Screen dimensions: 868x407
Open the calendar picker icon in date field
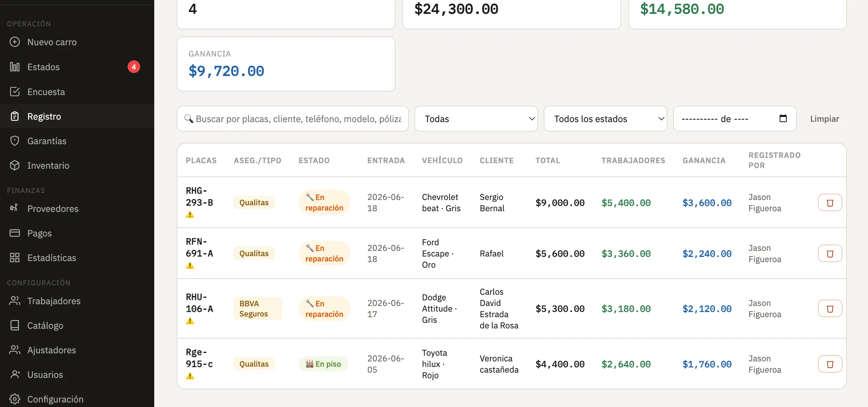783,119
